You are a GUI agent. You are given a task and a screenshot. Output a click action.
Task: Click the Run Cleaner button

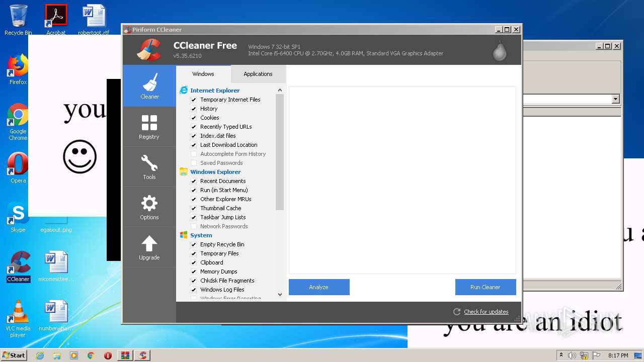486,287
